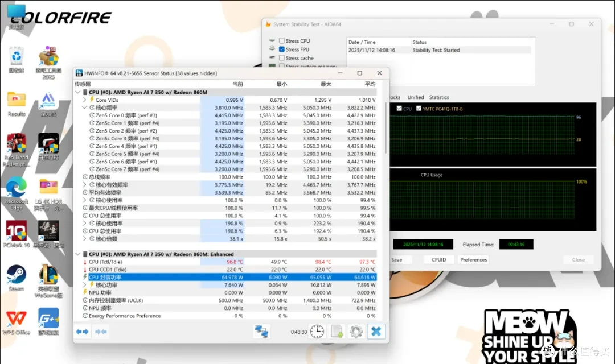The image size is (615, 364).
Task: Expand the Core VIDs row
Action: [x=84, y=100]
